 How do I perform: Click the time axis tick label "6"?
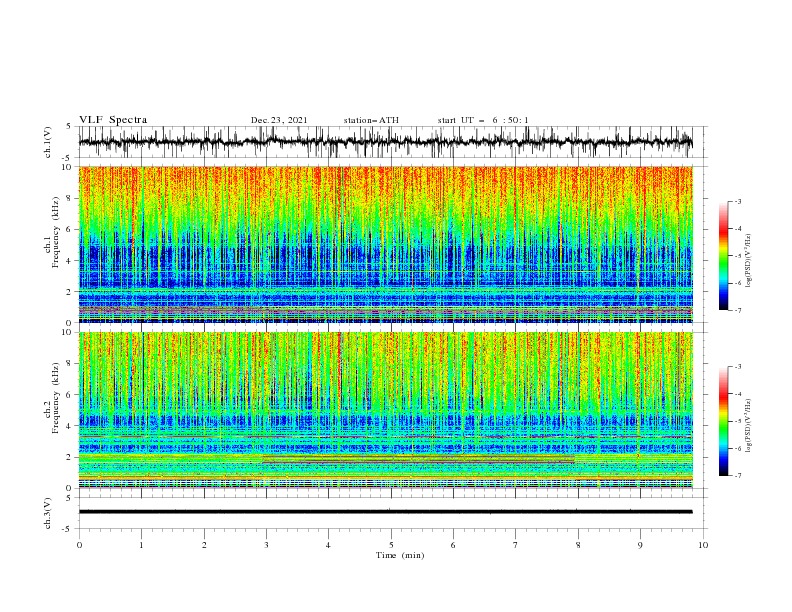point(453,545)
